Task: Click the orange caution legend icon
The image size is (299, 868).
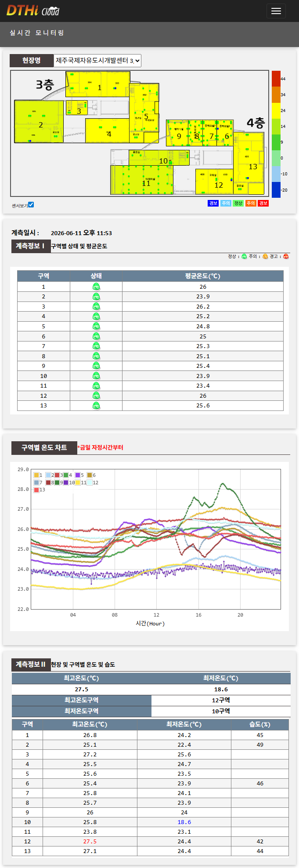Action: [265, 256]
